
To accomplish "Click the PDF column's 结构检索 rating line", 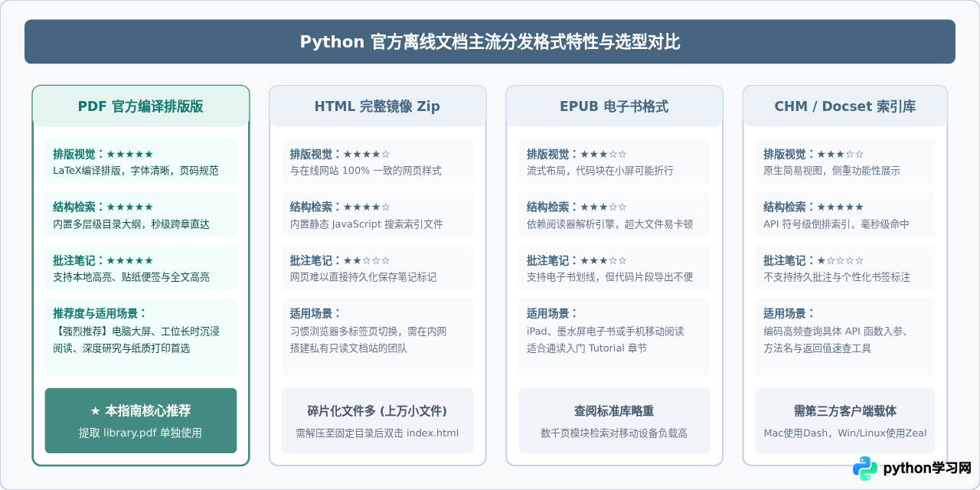I will click(x=103, y=207).
